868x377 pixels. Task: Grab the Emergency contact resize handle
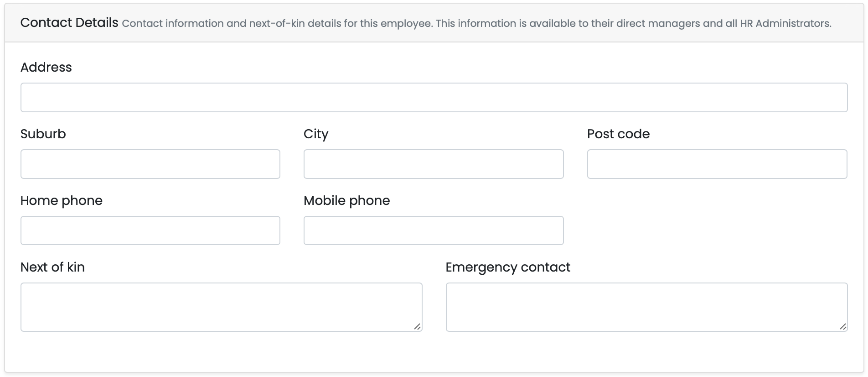tap(842, 326)
